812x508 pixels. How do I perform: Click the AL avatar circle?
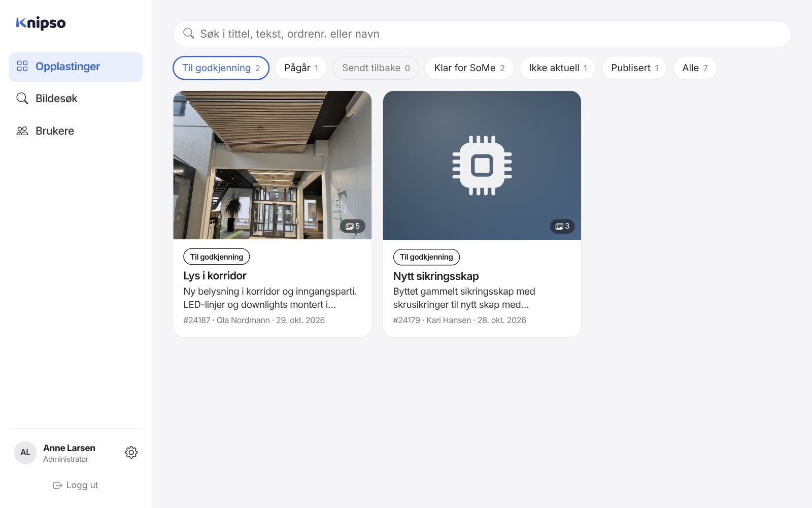click(x=25, y=453)
